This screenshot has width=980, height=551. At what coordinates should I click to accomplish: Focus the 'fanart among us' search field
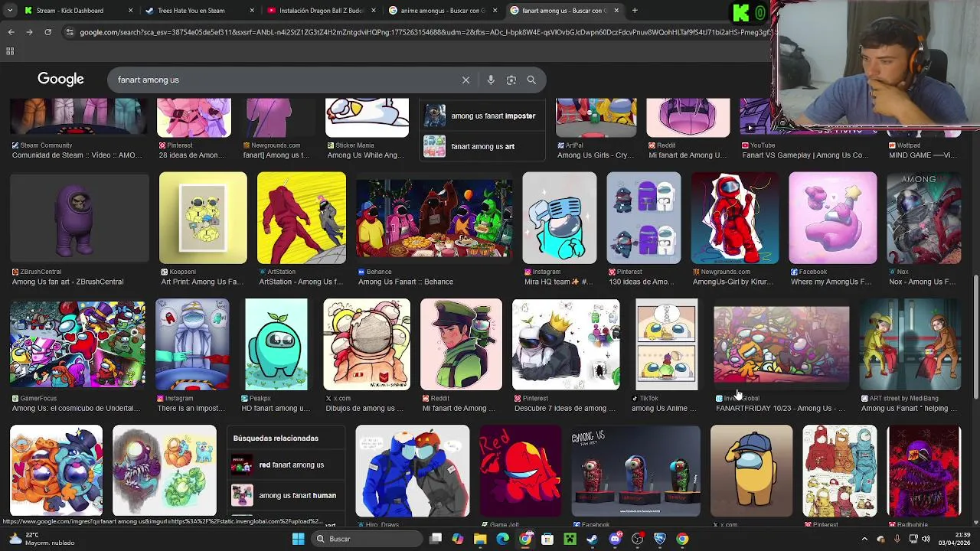(283, 80)
